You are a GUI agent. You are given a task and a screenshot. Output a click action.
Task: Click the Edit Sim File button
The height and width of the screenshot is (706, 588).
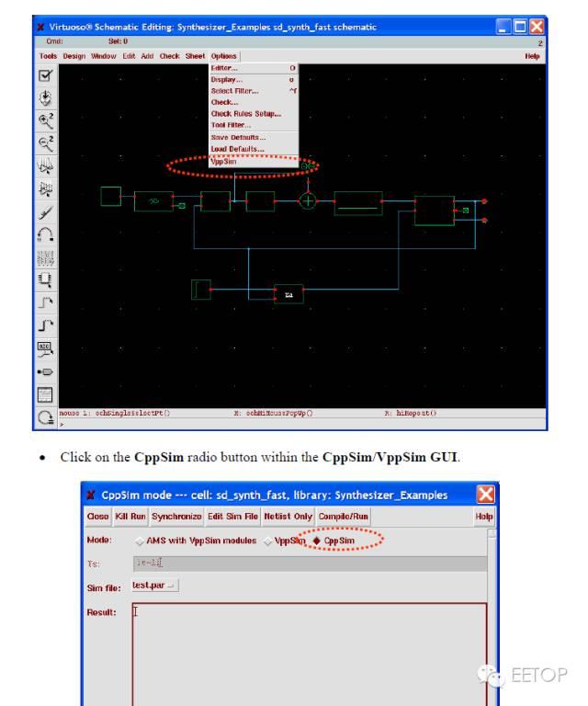click(232, 517)
